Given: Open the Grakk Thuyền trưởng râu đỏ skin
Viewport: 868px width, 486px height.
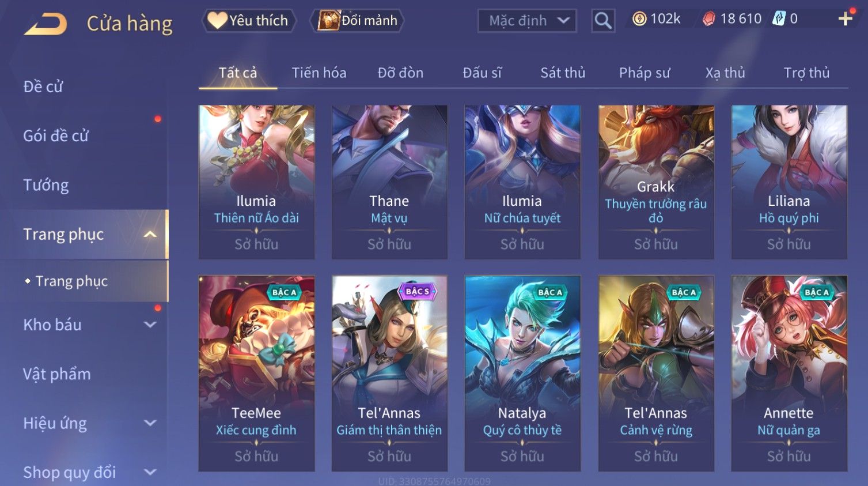Looking at the screenshot, I should 656,182.
